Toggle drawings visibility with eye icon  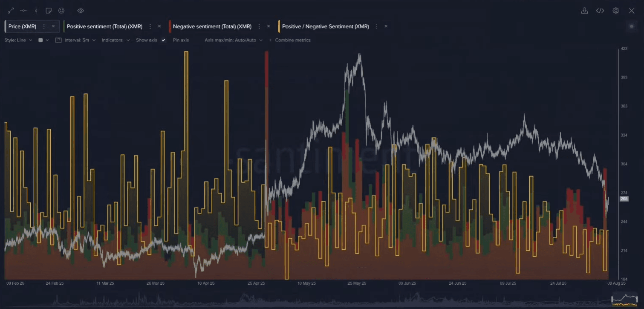click(81, 11)
